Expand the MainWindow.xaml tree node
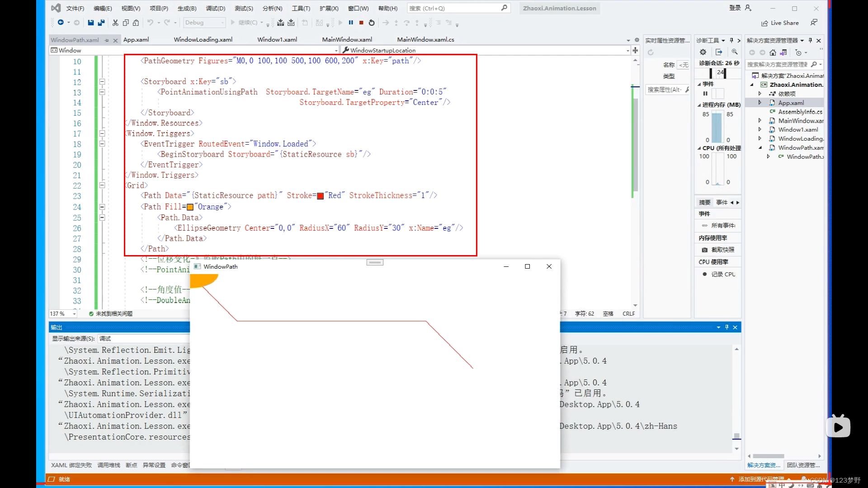The width and height of the screenshot is (868, 488). pyautogui.click(x=759, y=121)
